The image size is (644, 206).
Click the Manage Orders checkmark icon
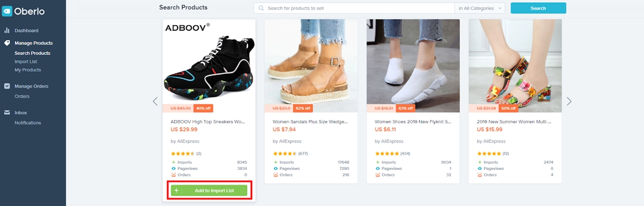[7, 86]
